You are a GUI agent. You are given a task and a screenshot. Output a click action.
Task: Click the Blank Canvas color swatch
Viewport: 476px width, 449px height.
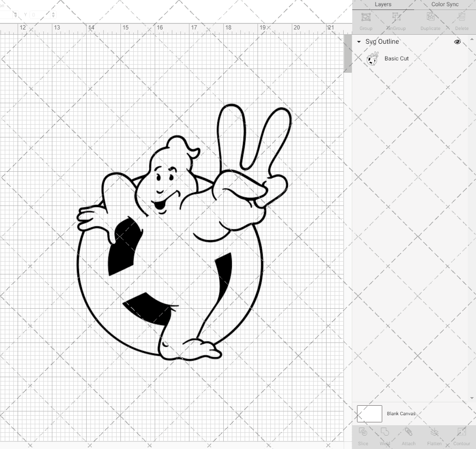click(x=369, y=413)
